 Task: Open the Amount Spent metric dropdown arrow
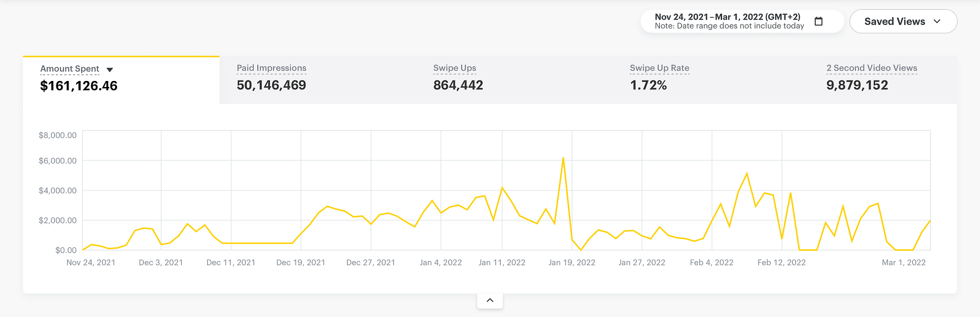point(110,70)
